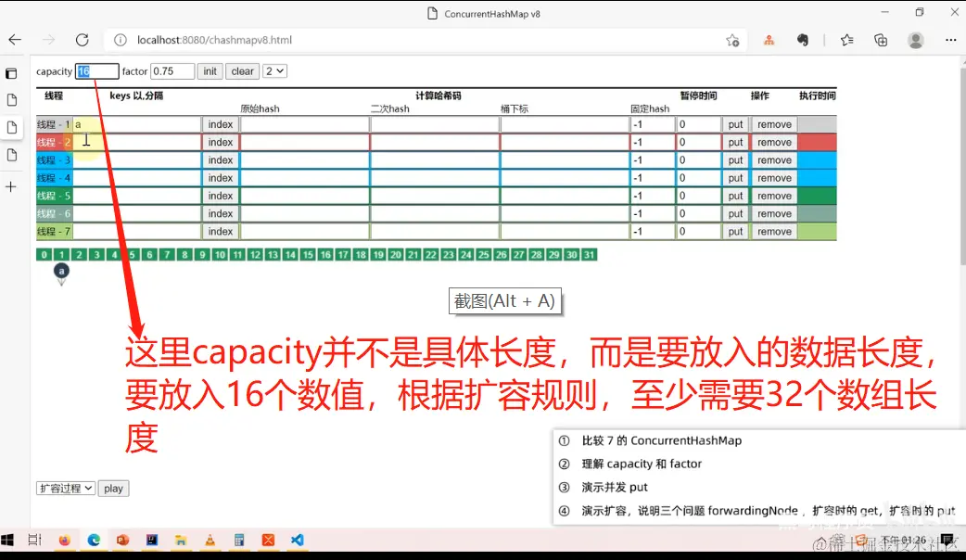Click put for thread 线程-1
This screenshot has width=966, height=560.
point(735,123)
